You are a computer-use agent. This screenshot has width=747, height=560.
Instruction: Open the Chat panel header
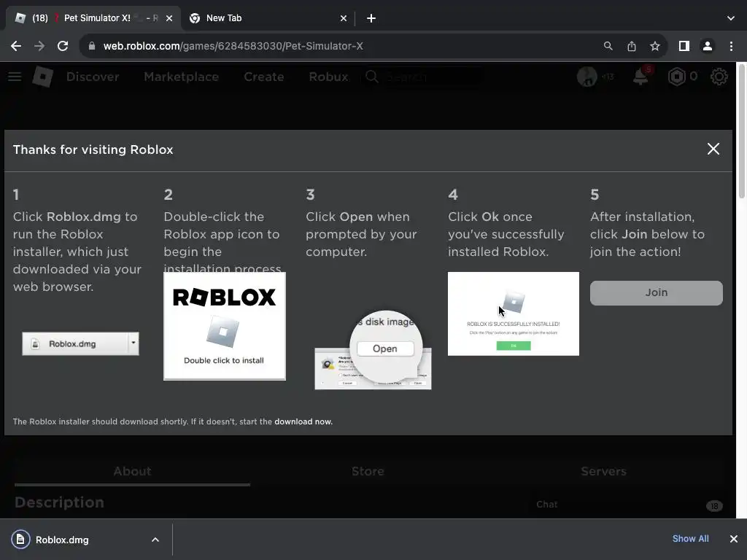tap(629, 505)
